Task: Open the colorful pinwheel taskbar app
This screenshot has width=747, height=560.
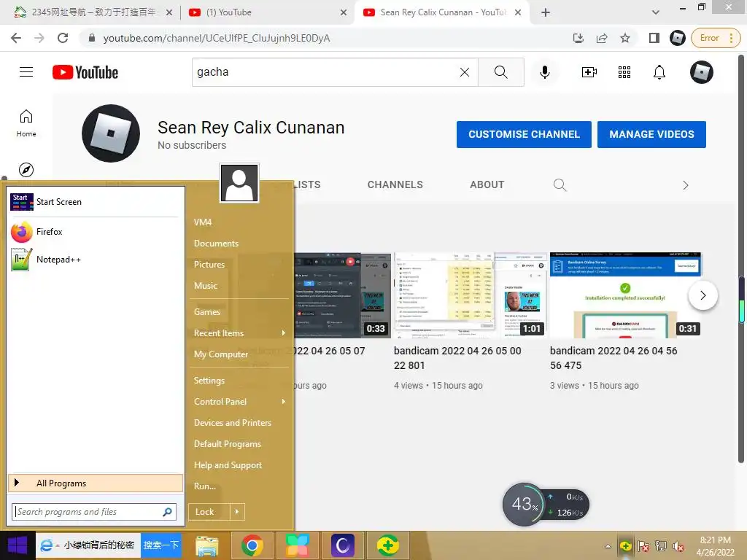Action: click(298, 545)
